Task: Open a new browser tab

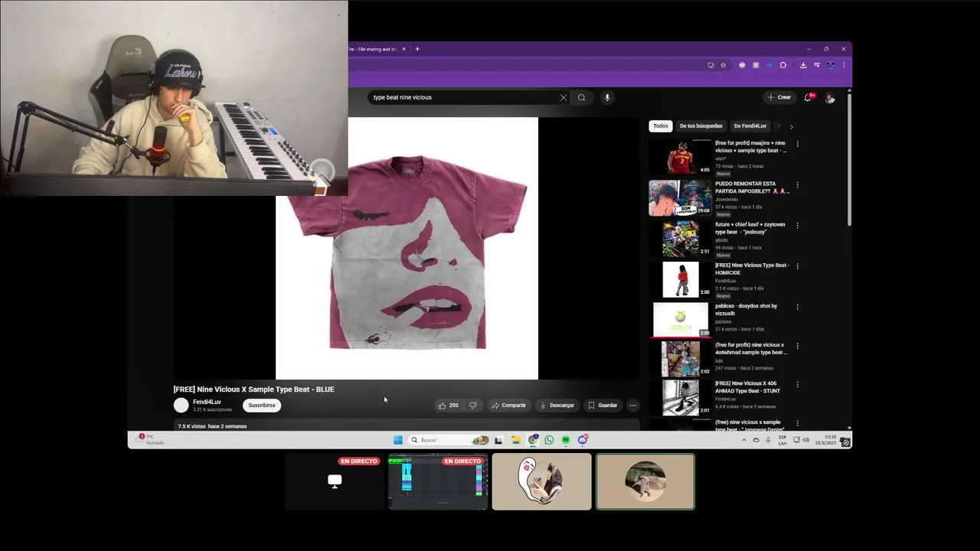Action: [x=417, y=49]
